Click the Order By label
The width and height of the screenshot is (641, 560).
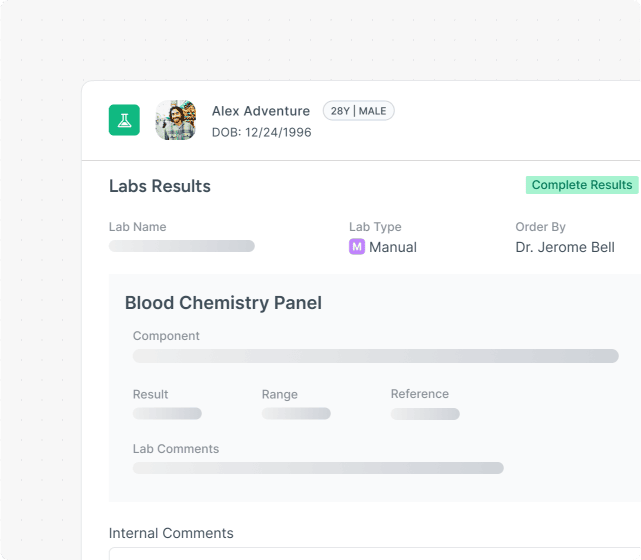tap(540, 227)
